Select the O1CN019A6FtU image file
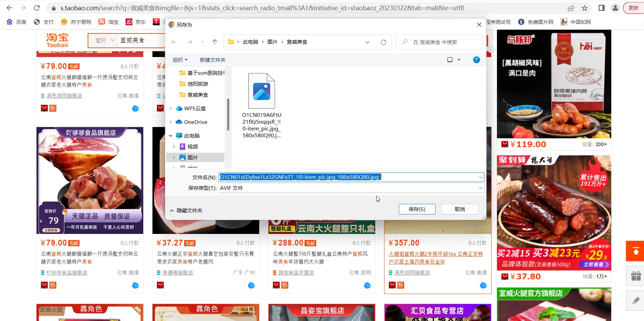Image resolution: width=644 pixels, height=321 pixels. coord(262,105)
